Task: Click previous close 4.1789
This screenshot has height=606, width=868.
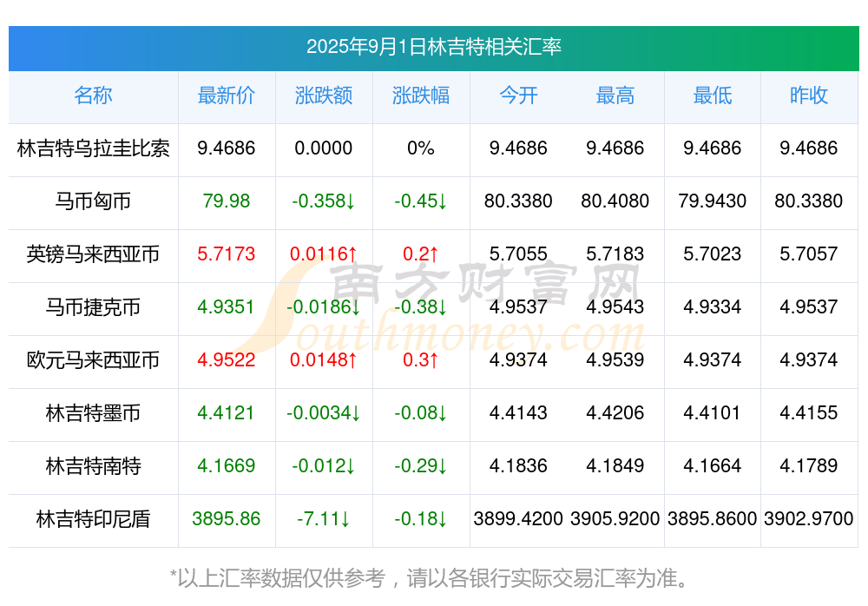Action: (x=809, y=465)
